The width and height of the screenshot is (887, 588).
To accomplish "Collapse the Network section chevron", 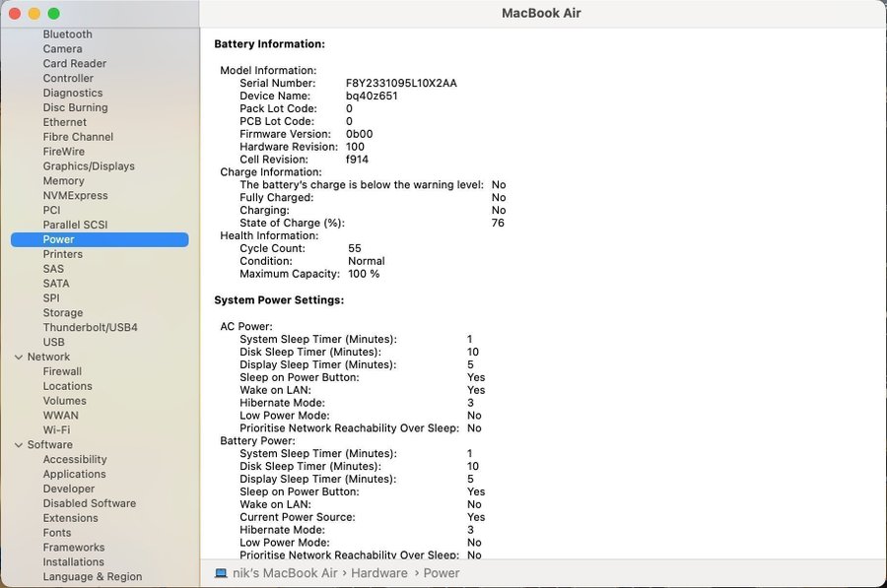I will coord(19,358).
